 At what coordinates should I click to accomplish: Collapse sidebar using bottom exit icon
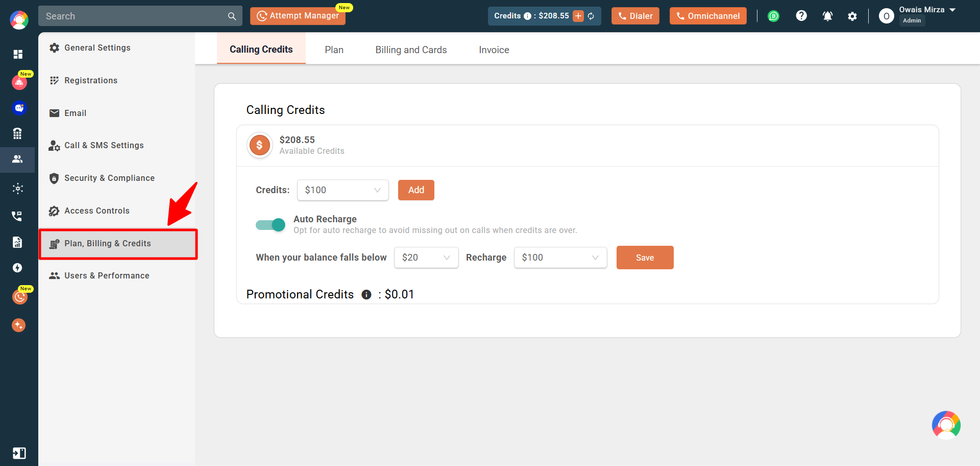point(19,453)
